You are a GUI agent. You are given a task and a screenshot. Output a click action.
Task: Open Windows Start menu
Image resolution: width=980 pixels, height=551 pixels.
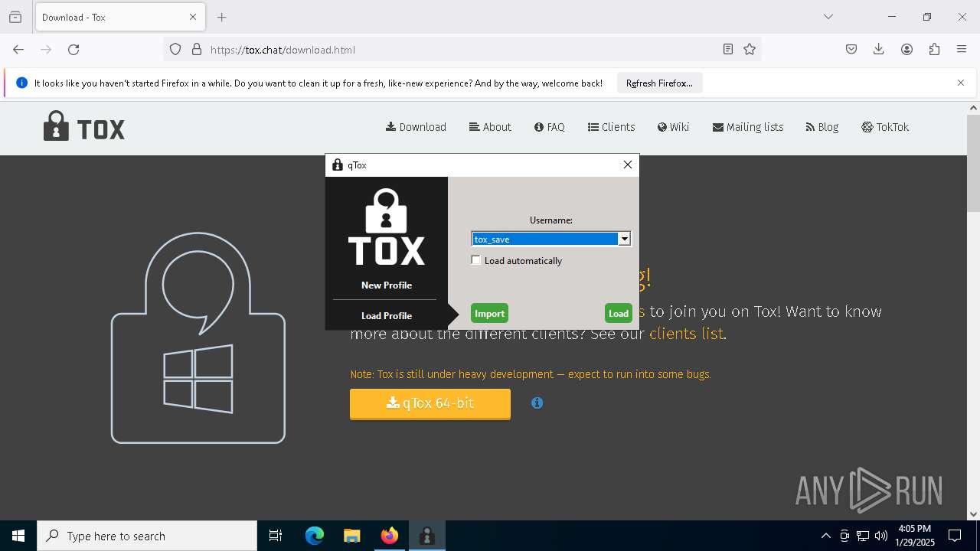(18, 536)
